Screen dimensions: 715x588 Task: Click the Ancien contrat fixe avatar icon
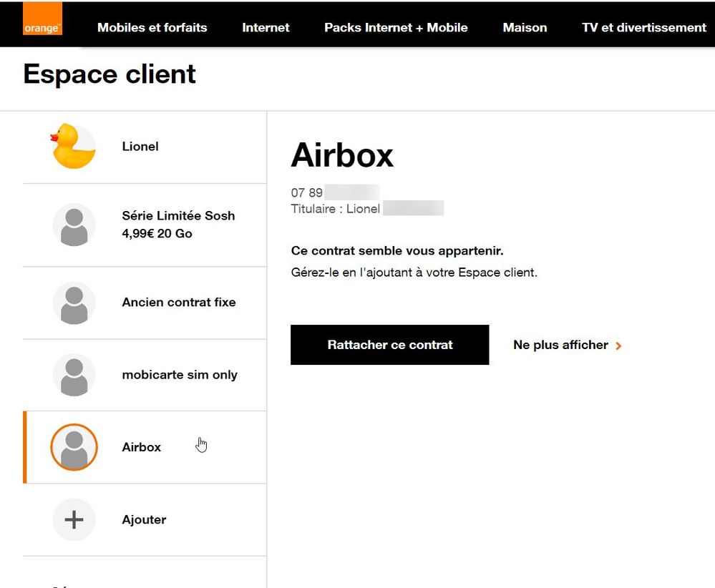pos(74,303)
